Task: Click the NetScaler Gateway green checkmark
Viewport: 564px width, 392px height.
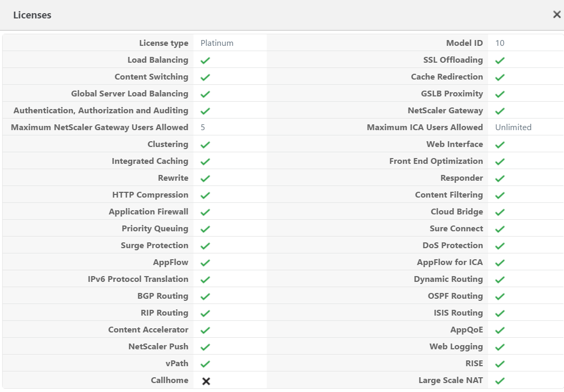Action: tap(500, 111)
